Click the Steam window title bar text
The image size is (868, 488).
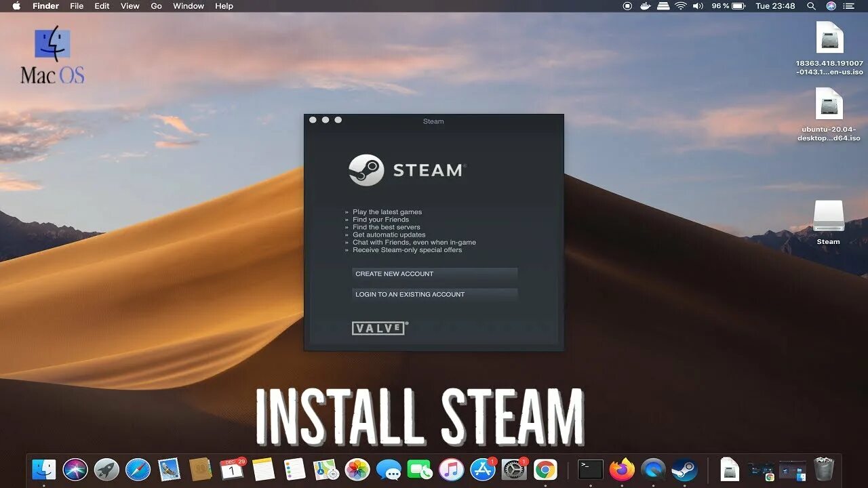coord(433,121)
